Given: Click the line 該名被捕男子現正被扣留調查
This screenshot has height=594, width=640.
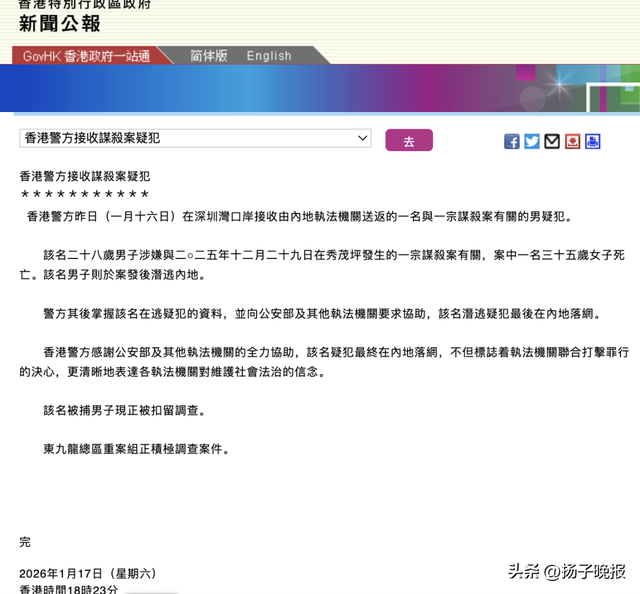Looking at the screenshot, I should point(124,410).
